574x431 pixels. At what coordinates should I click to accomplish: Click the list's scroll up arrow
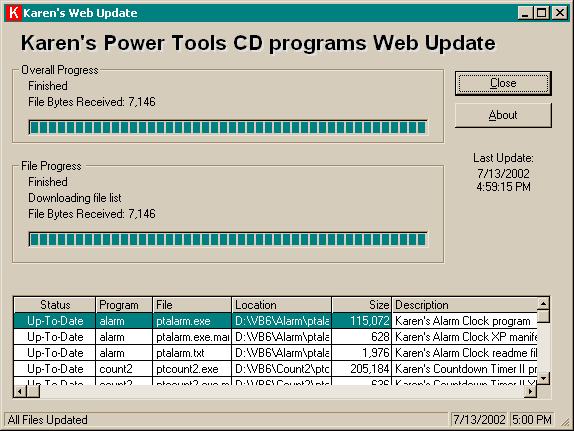[x=543, y=304]
